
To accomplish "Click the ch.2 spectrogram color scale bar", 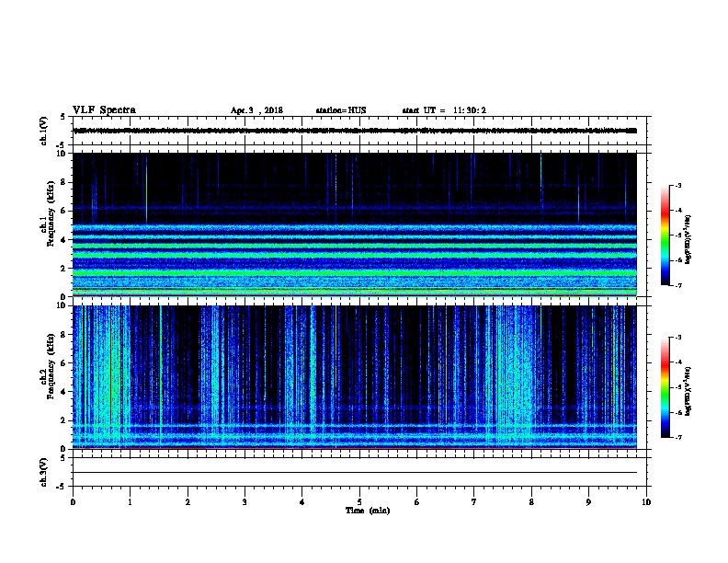I will pyautogui.click(x=665, y=387).
